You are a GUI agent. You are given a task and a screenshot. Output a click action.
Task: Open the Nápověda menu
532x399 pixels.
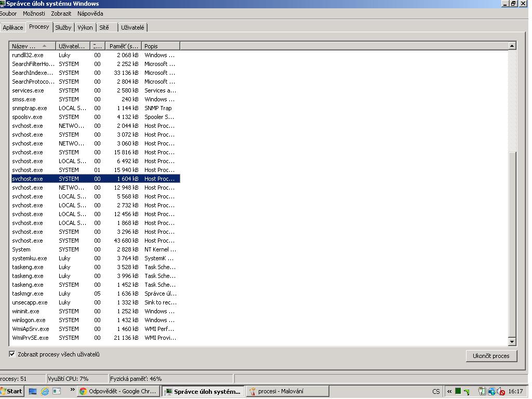click(90, 14)
